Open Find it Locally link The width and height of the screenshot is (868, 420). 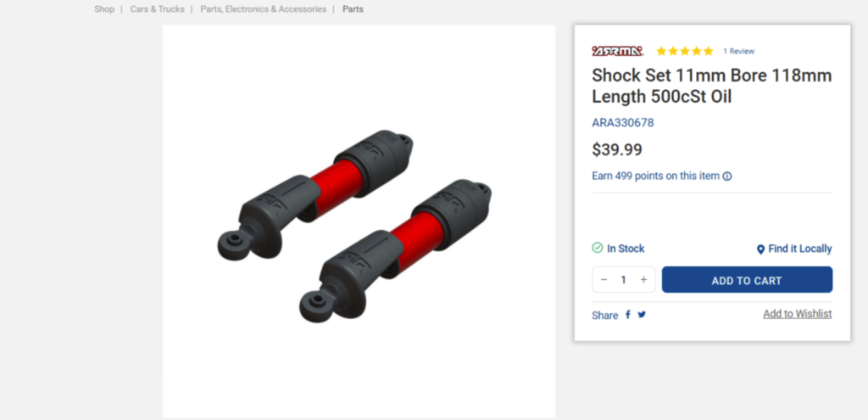click(800, 249)
